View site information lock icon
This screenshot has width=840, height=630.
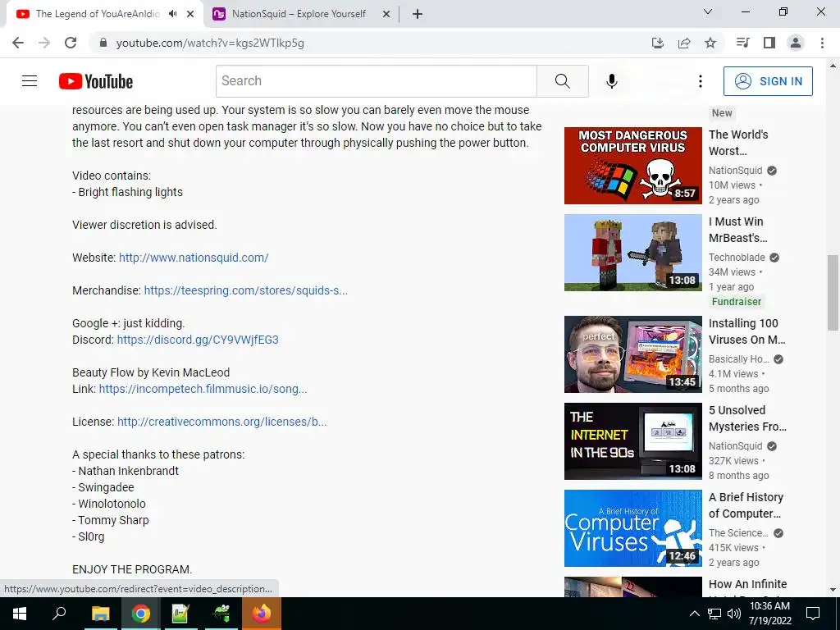click(103, 43)
